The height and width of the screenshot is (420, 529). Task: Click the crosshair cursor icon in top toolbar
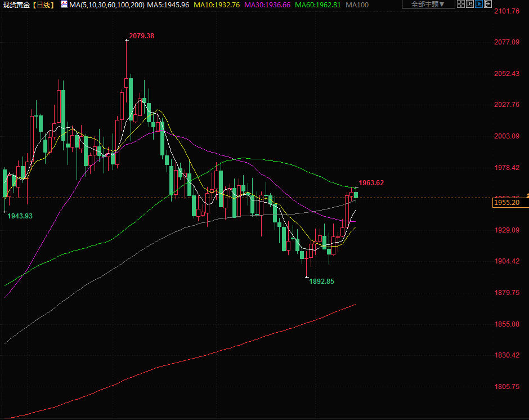(461, 5)
